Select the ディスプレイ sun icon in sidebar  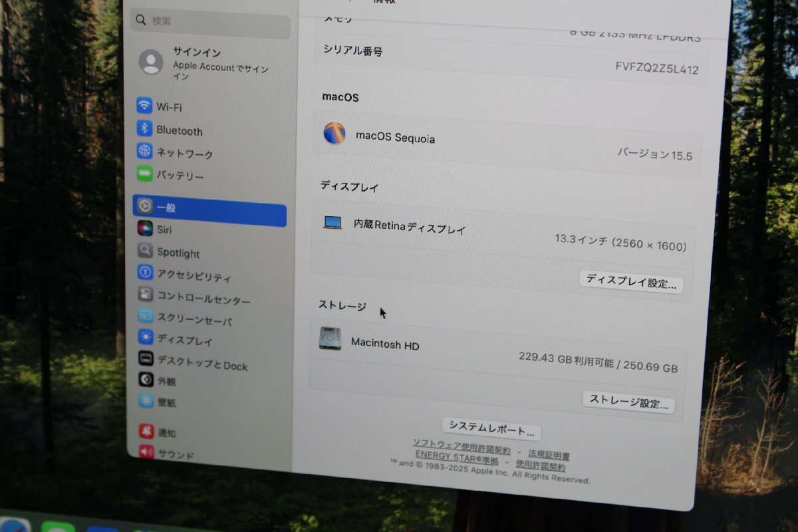point(146,337)
